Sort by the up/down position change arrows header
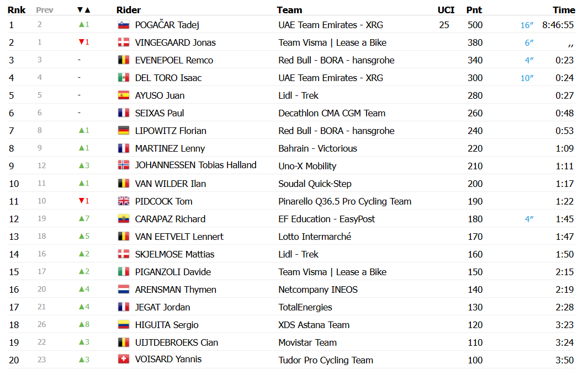588x370 pixels. point(83,10)
